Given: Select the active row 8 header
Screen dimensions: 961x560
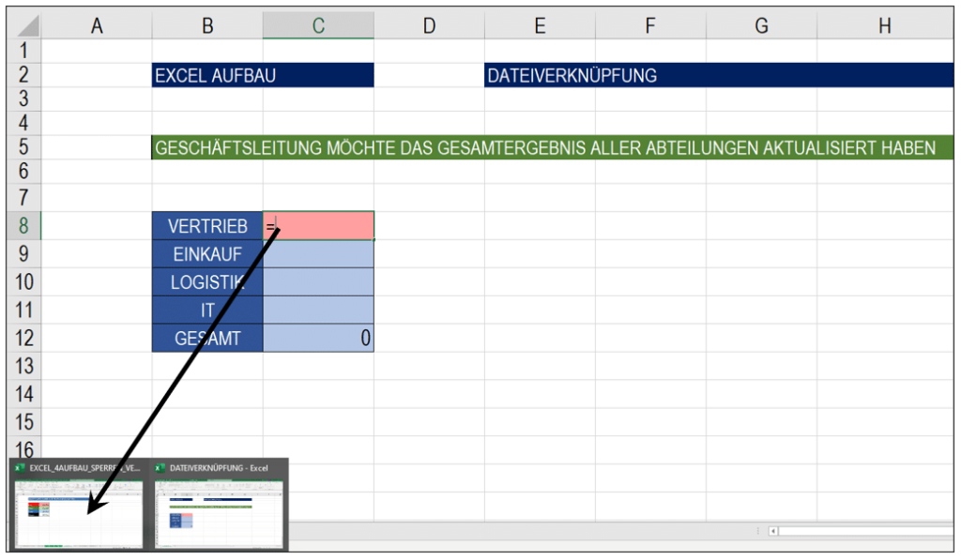Looking at the screenshot, I should (23, 225).
